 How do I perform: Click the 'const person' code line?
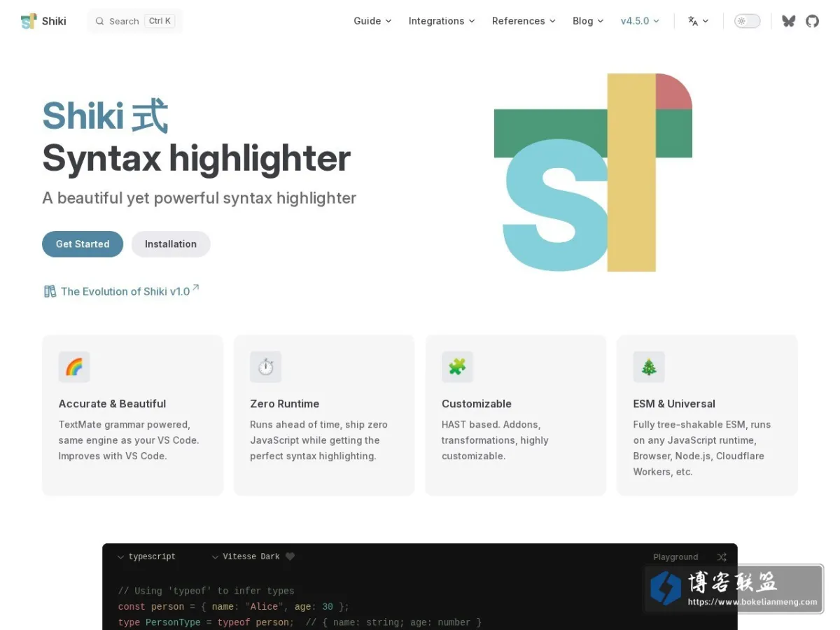click(x=234, y=607)
